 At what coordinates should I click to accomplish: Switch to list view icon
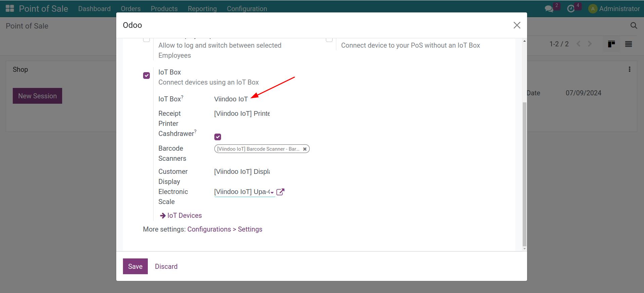628,44
